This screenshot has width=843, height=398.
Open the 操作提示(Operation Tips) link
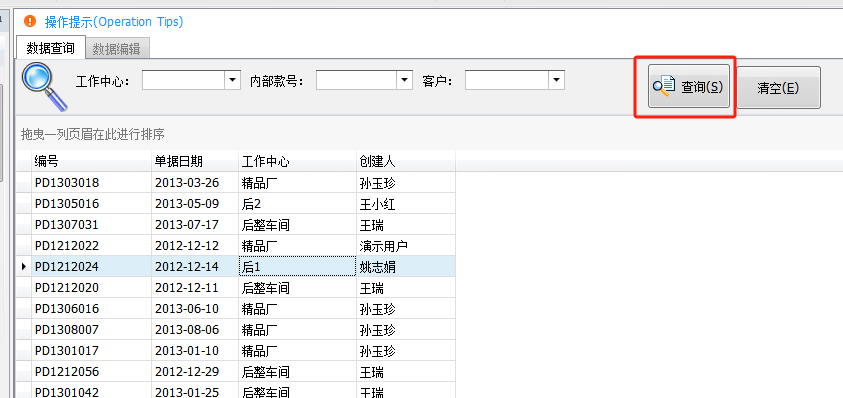click(114, 22)
